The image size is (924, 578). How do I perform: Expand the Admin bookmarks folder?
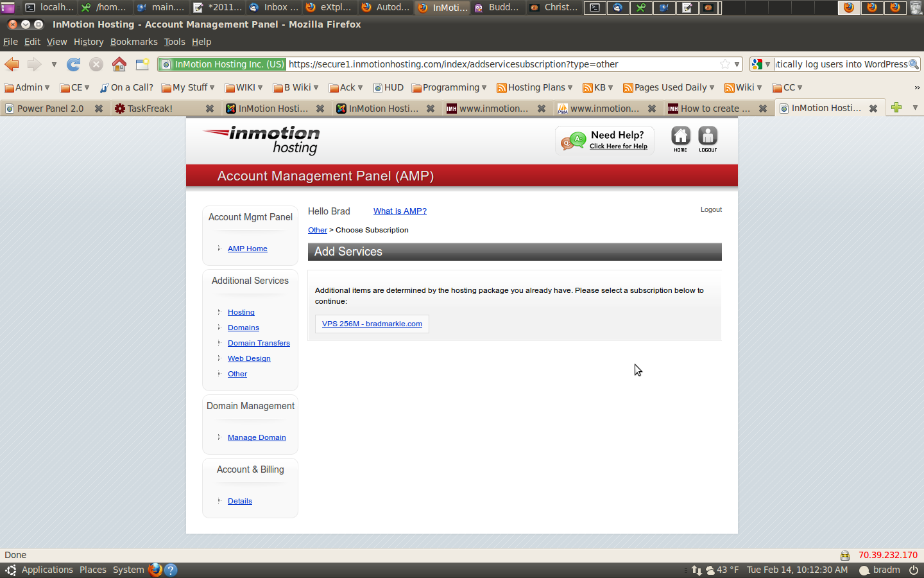[x=27, y=87]
